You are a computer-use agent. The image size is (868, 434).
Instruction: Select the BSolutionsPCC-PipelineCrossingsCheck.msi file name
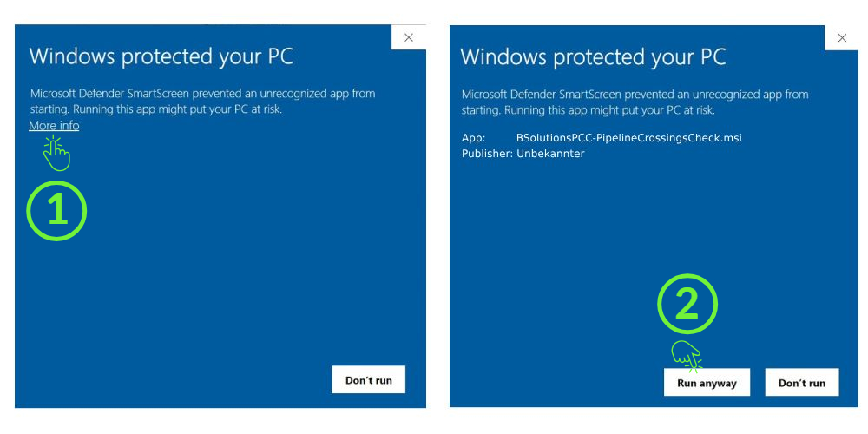tap(628, 138)
